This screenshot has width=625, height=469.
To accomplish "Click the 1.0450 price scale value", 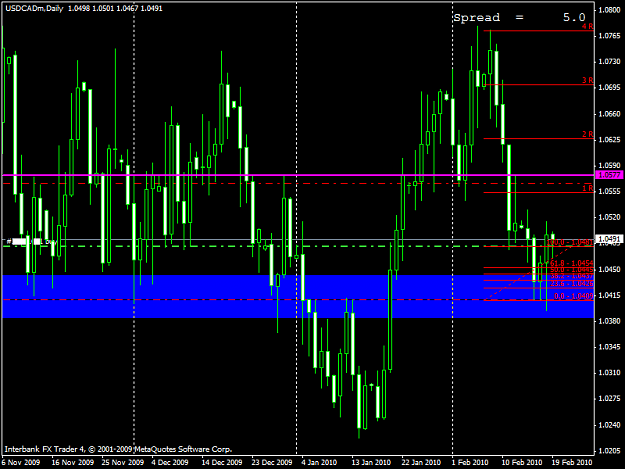I will pyautogui.click(x=610, y=269).
